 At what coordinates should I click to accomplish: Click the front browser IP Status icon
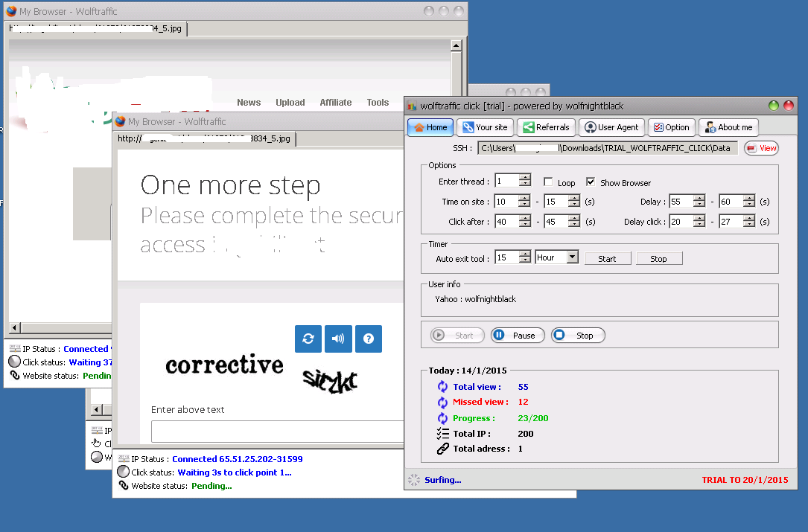[x=124, y=459]
